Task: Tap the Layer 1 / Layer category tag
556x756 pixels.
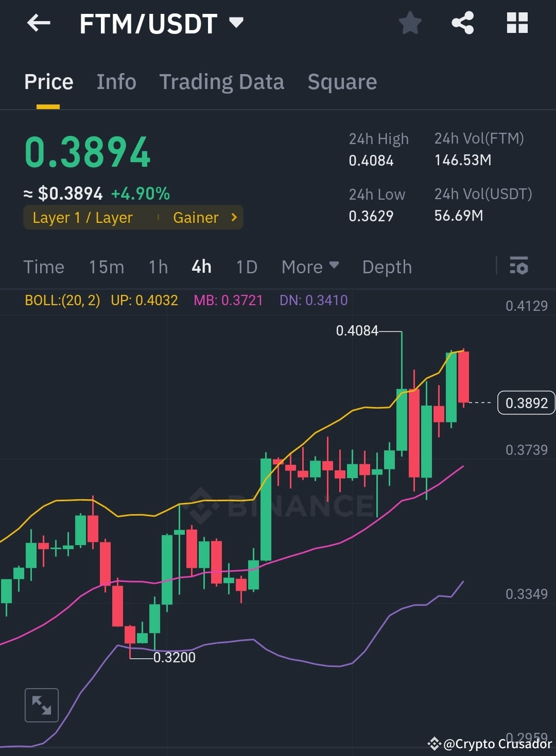Action: tap(82, 217)
